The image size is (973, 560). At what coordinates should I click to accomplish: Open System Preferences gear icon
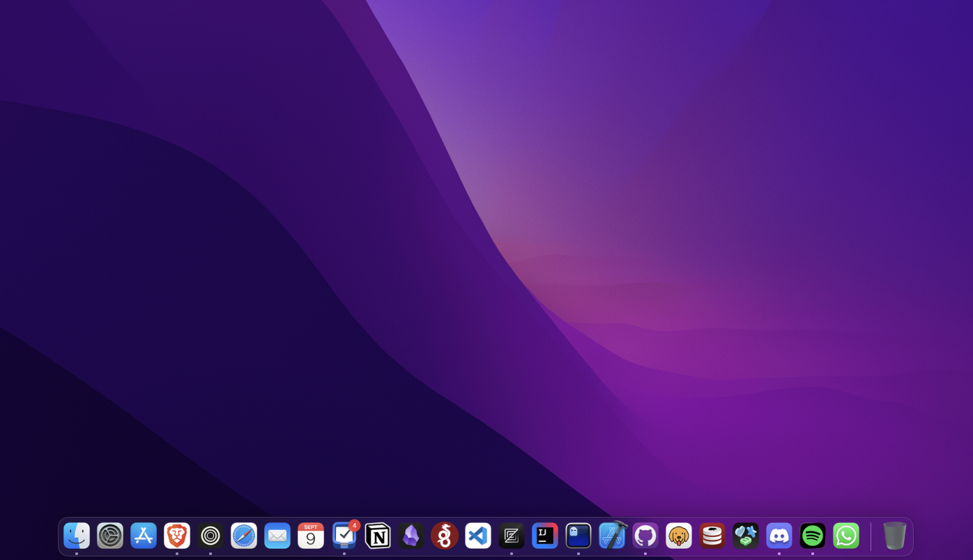click(110, 536)
